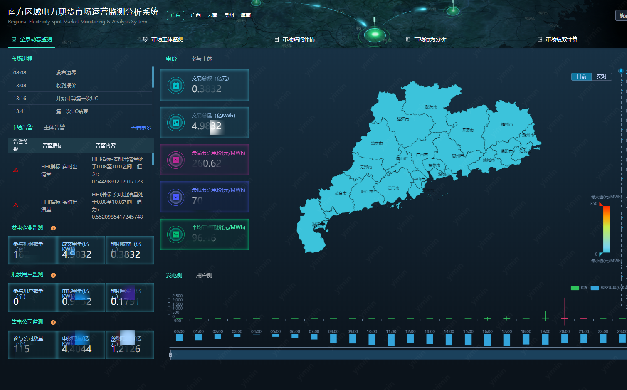The width and height of the screenshot is (627, 390).
Task: Click the second red warning triangle in the alert table
Action: point(15,205)
